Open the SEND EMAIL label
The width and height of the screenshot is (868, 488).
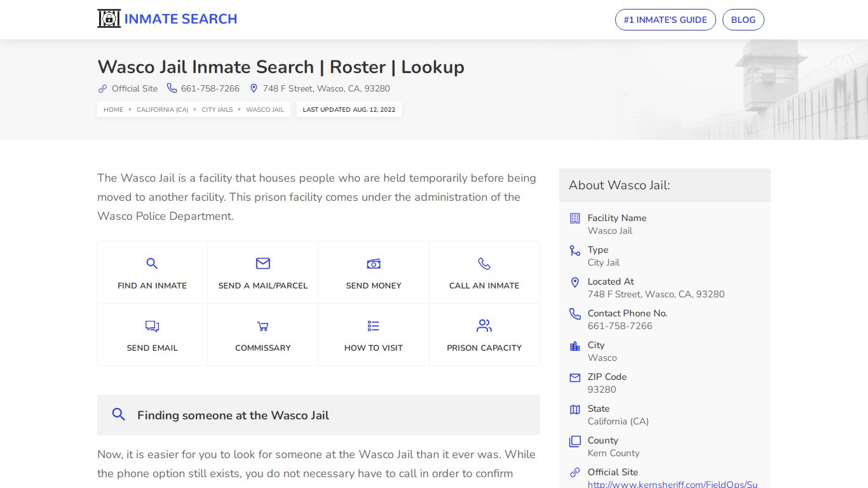pos(152,348)
